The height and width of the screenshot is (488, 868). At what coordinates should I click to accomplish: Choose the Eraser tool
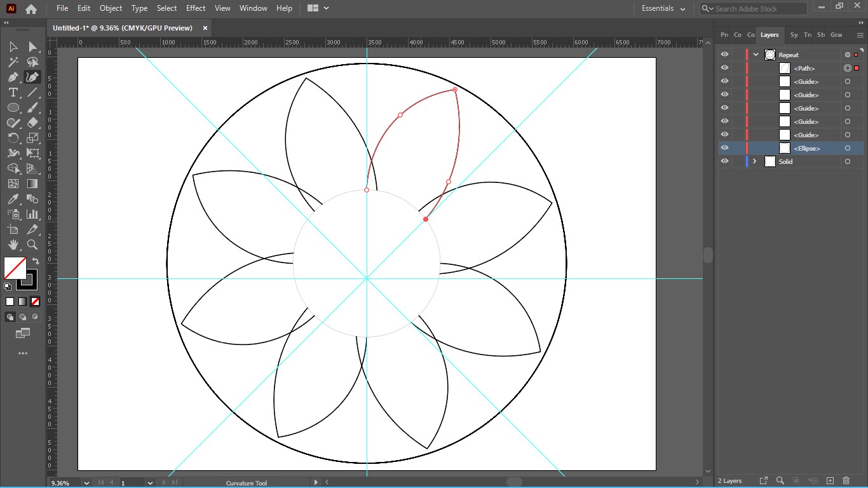[32, 123]
